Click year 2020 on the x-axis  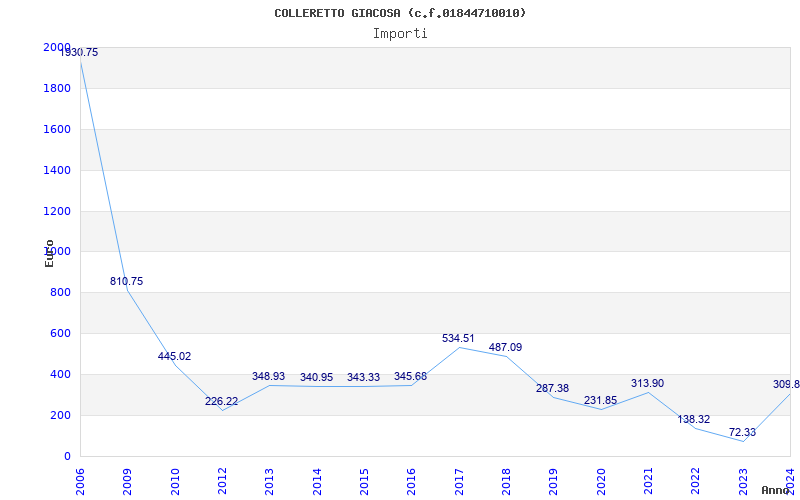[601, 481]
